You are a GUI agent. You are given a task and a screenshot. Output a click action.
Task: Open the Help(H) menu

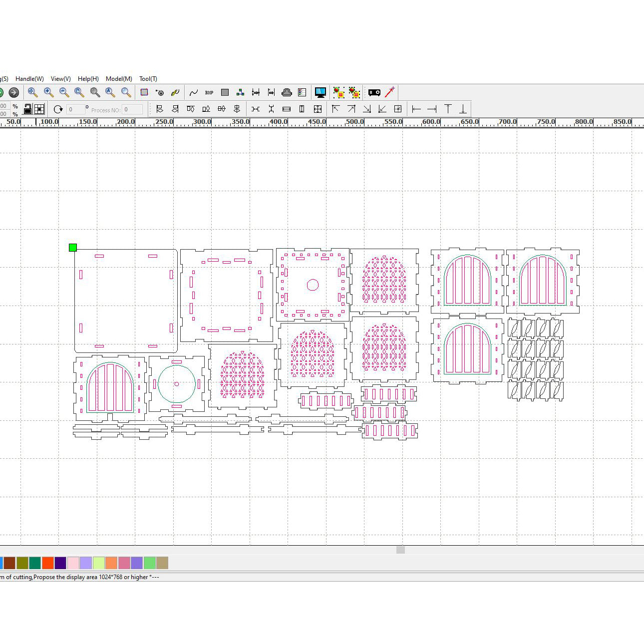coord(88,79)
